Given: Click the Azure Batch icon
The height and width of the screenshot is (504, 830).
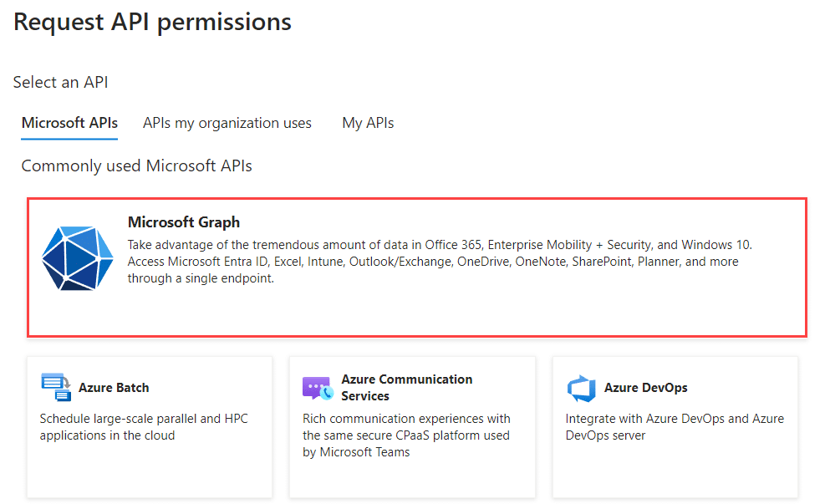Looking at the screenshot, I should (x=55, y=387).
